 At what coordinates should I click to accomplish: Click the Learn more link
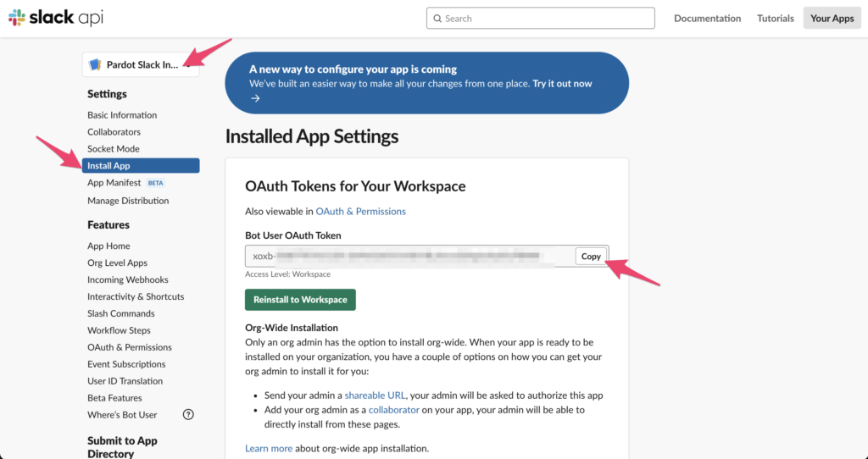click(269, 448)
